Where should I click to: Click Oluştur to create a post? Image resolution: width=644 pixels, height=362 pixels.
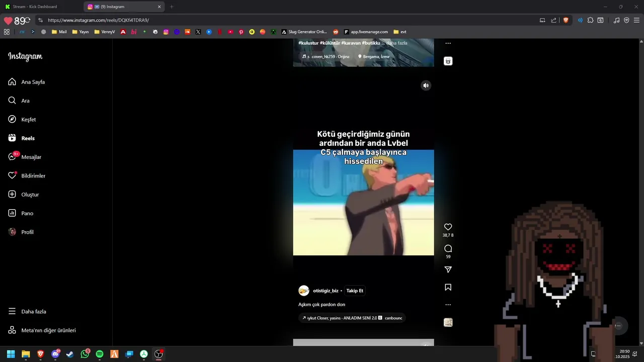(24, 195)
